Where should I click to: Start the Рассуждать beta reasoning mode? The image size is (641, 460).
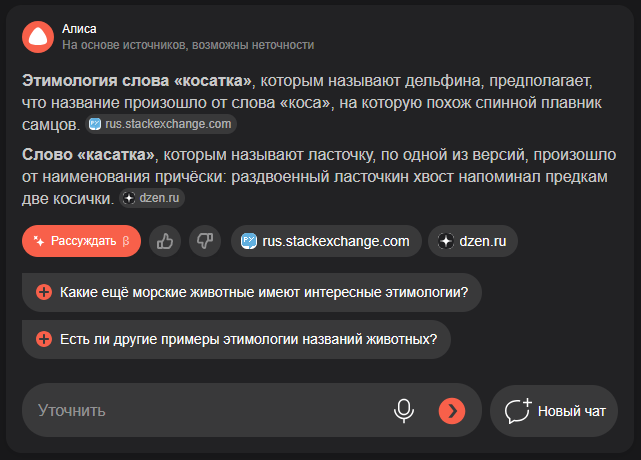point(81,241)
